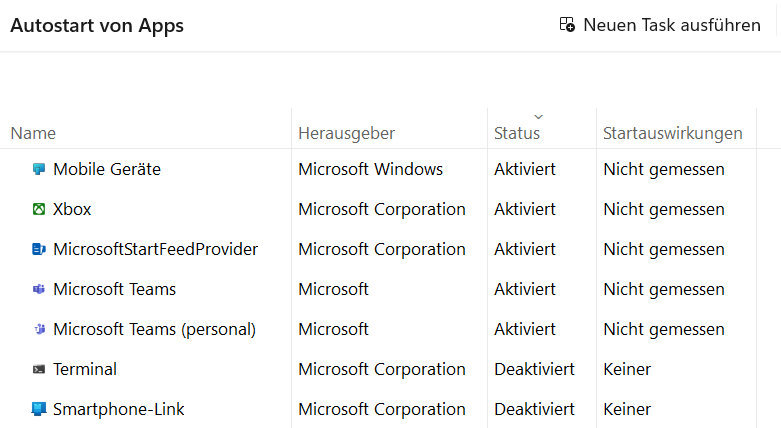Click the sort chevron above Status
The width and height of the screenshot is (781, 428).
(538, 117)
